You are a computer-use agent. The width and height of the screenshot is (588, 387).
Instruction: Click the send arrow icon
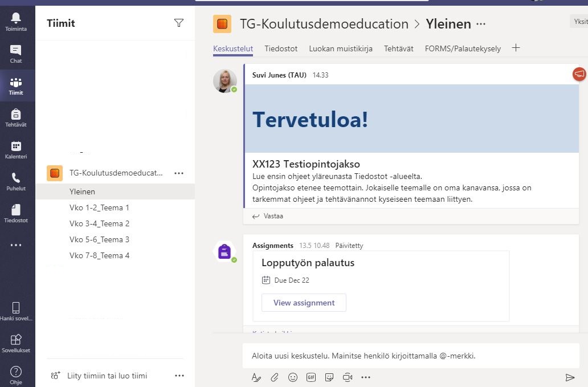click(x=570, y=377)
